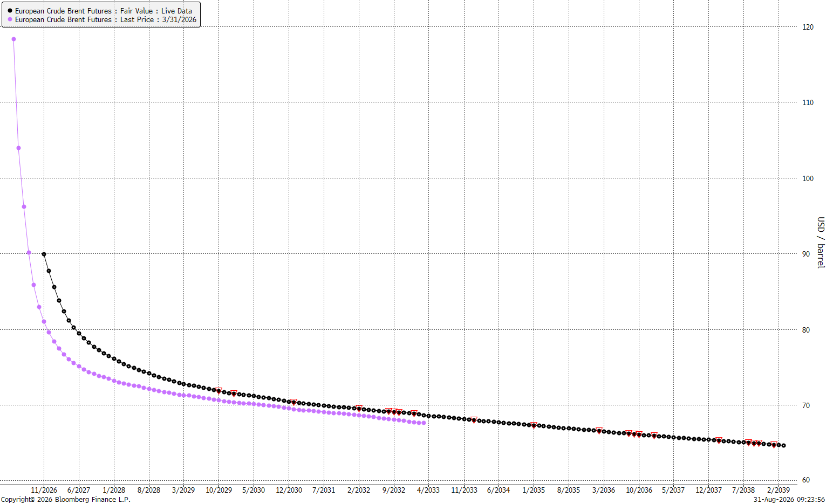The image size is (826, 504).
Task: Click the 11/2033 date axis label
Action: tap(464, 490)
